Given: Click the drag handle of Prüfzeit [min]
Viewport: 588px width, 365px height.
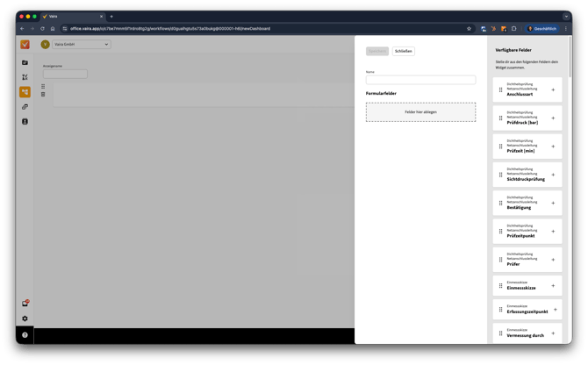Looking at the screenshot, I should pos(501,147).
